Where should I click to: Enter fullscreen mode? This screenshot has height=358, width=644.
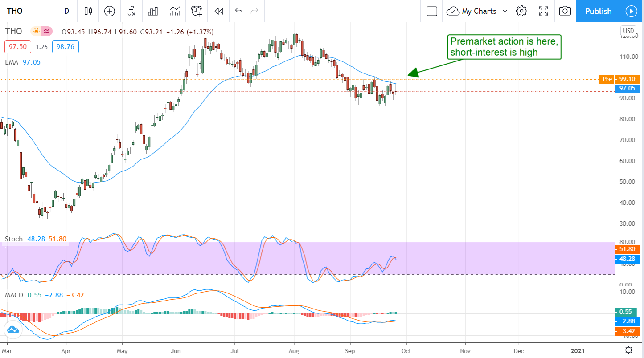(543, 11)
